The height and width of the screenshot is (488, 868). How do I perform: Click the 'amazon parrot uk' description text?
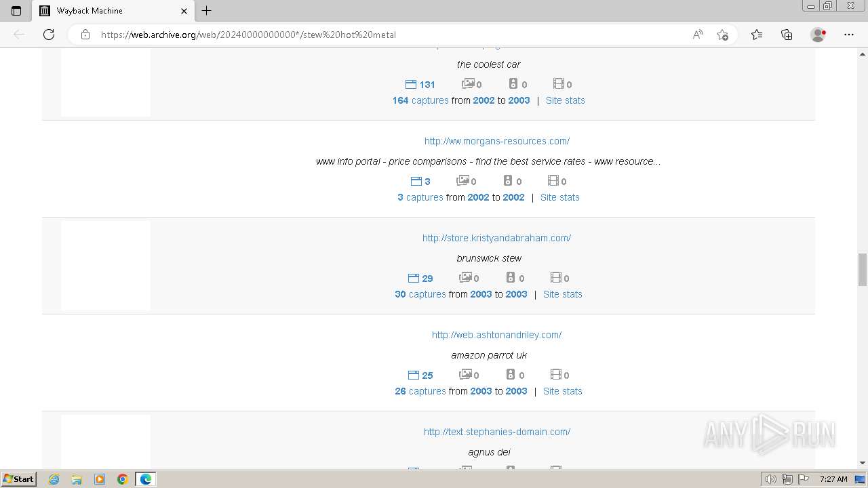click(489, 355)
